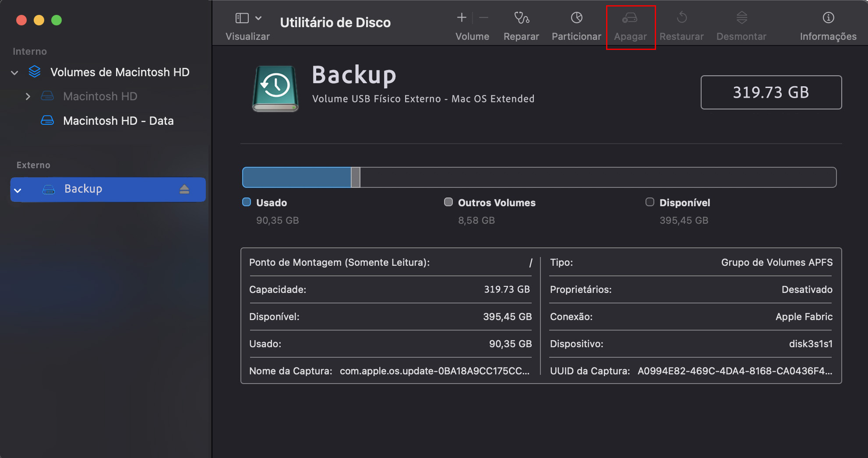Eject the Backup external drive

pyautogui.click(x=184, y=189)
